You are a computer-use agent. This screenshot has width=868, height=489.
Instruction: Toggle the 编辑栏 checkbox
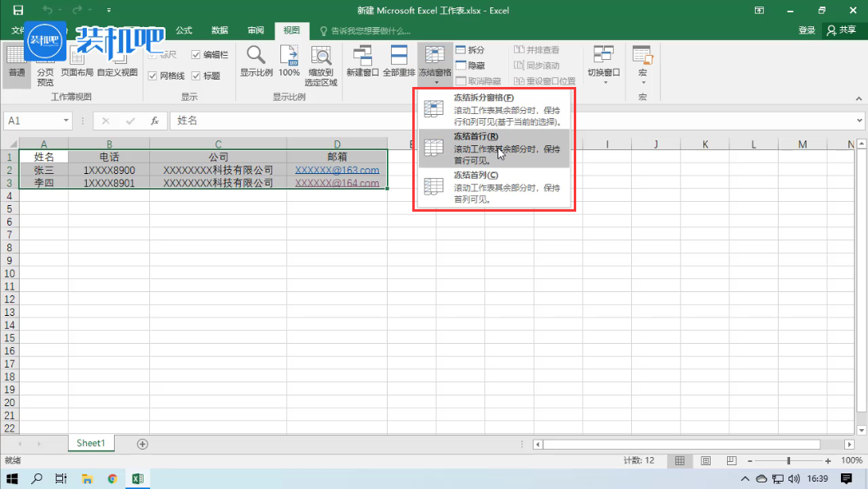point(196,55)
